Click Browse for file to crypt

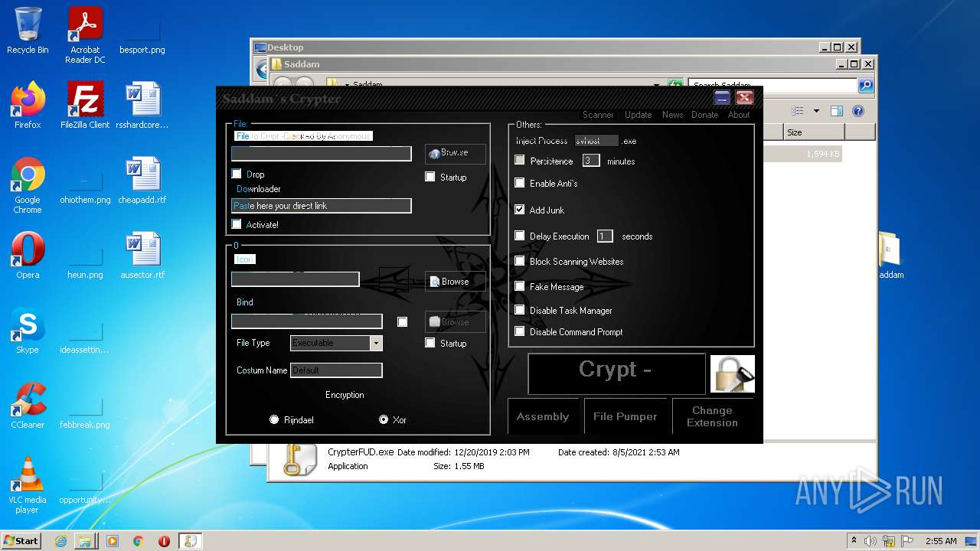click(455, 153)
